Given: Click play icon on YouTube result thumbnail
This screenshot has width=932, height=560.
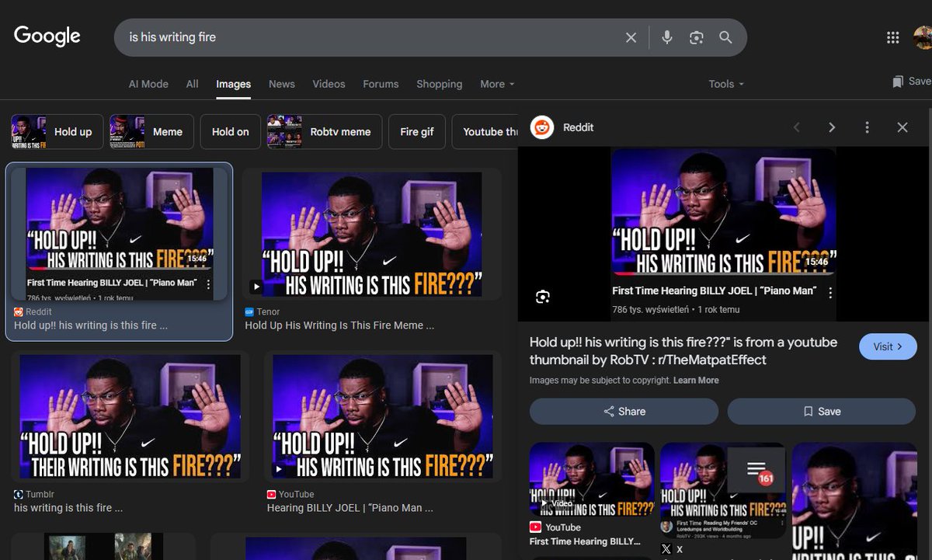Looking at the screenshot, I should point(278,469).
